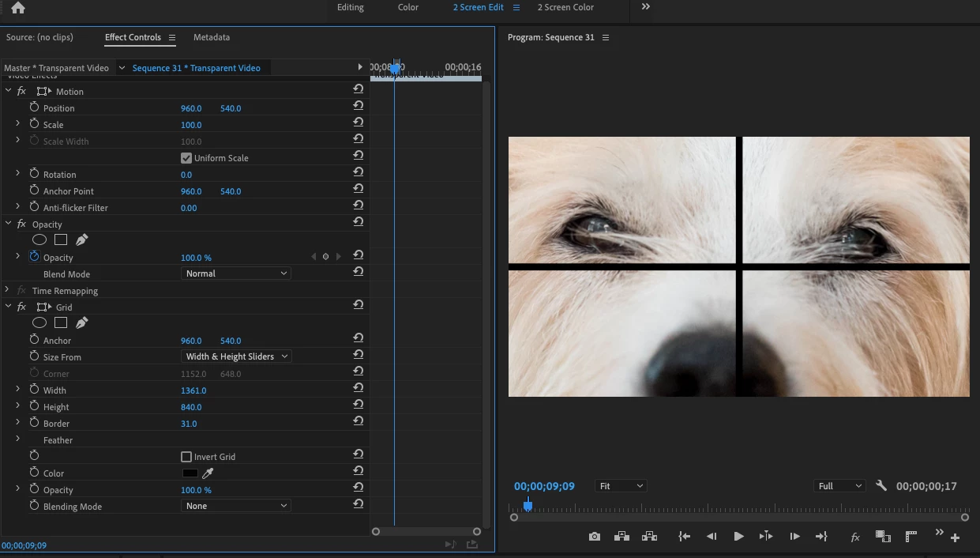Reset the Position parameter
Image resolution: width=980 pixels, height=558 pixels.
tap(359, 106)
